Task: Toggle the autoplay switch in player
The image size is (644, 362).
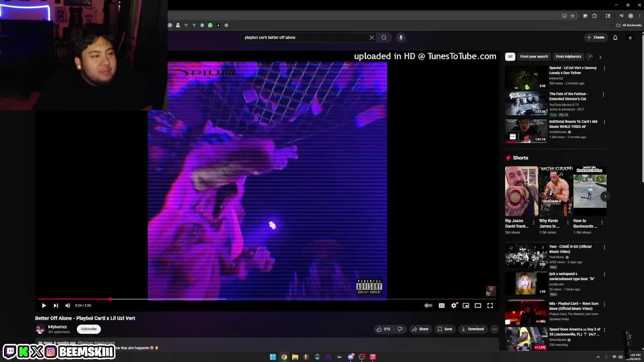Action: point(428,305)
